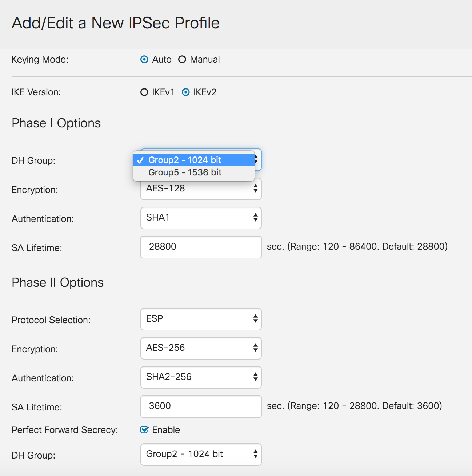Viewport: 472px width, 476px height.
Task: Open the Phase I Authentication dropdown showing SHA1
Action: click(x=201, y=218)
